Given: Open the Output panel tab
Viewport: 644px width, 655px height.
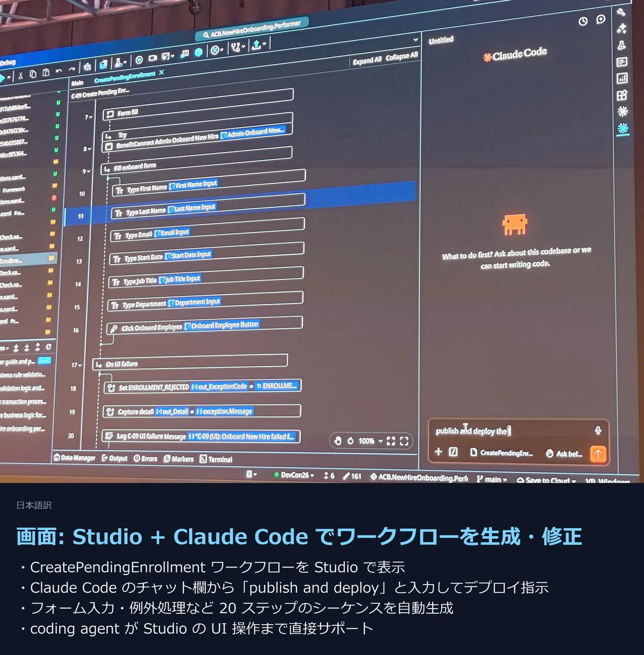Looking at the screenshot, I should point(115,458).
